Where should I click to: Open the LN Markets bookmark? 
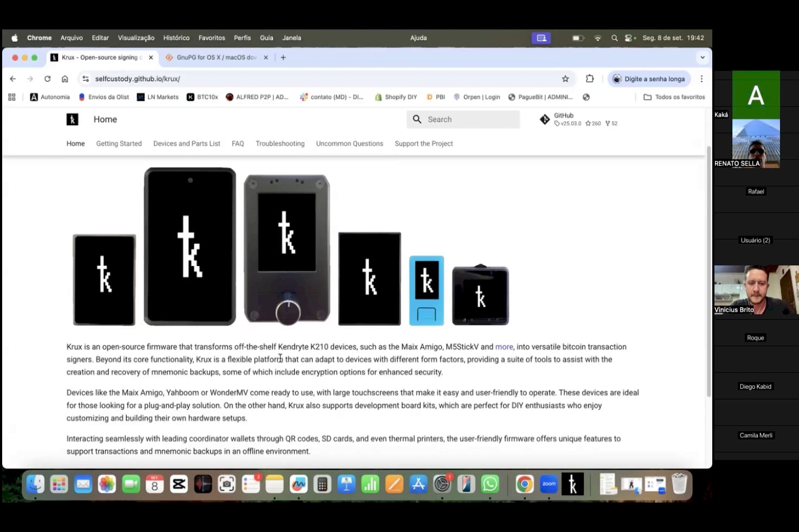[158, 97]
